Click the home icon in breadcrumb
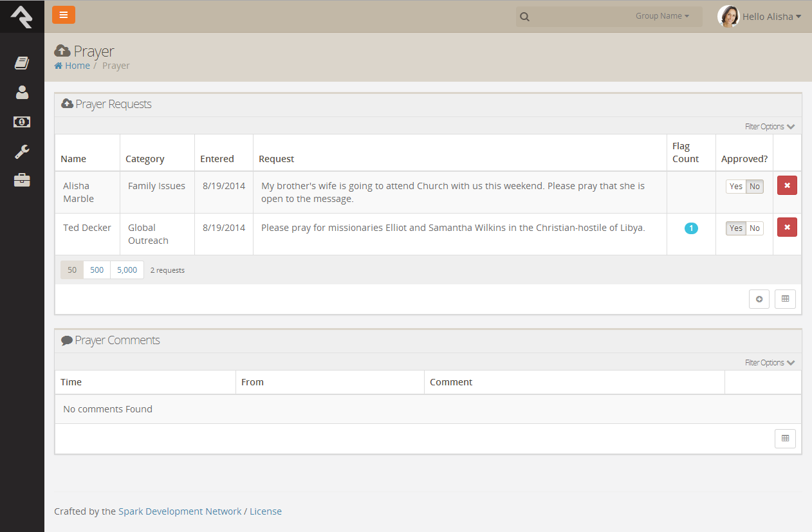The image size is (812, 532). point(59,66)
